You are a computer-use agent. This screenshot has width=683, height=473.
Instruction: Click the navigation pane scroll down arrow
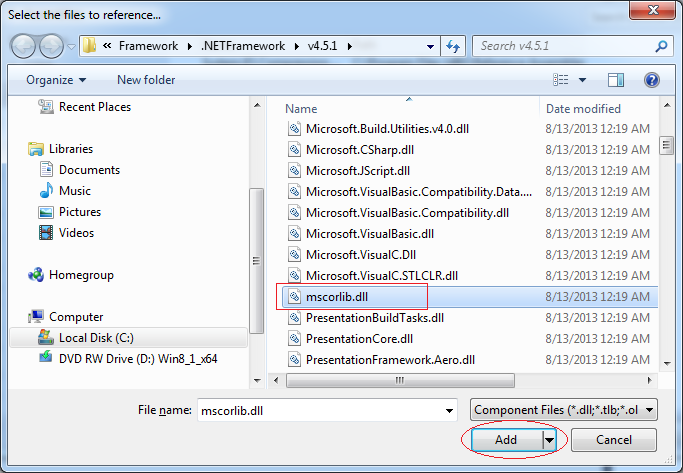(x=257, y=380)
